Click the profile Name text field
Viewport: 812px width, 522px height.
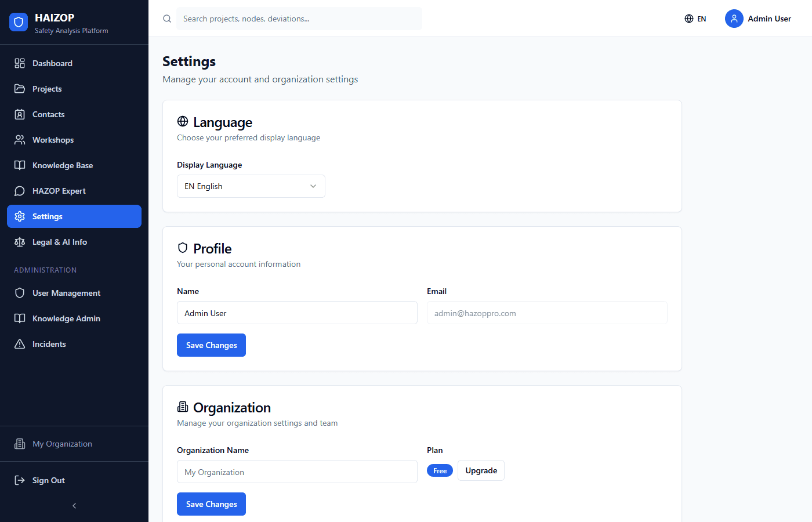(x=297, y=313)
